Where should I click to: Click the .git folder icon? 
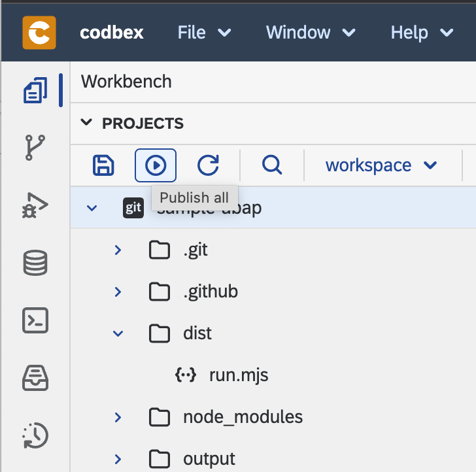[160, 250]
